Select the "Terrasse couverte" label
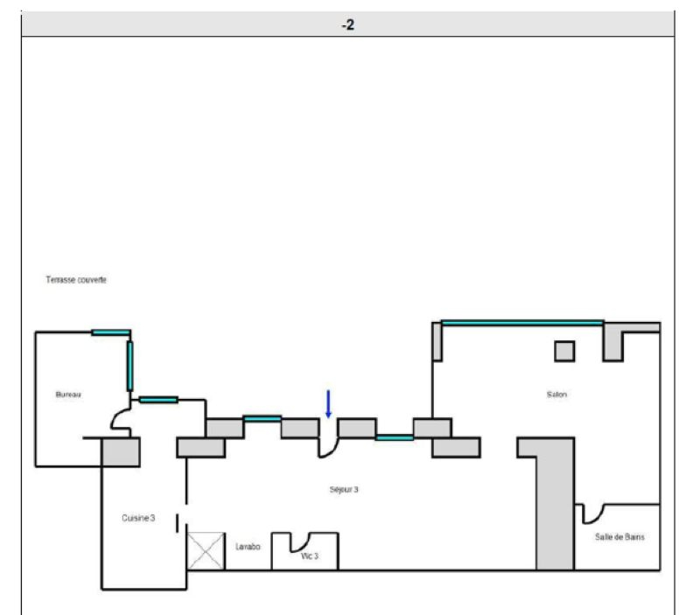Image resolution: width=700 pixels, height=615 pixels. click(x=76, y=280)
